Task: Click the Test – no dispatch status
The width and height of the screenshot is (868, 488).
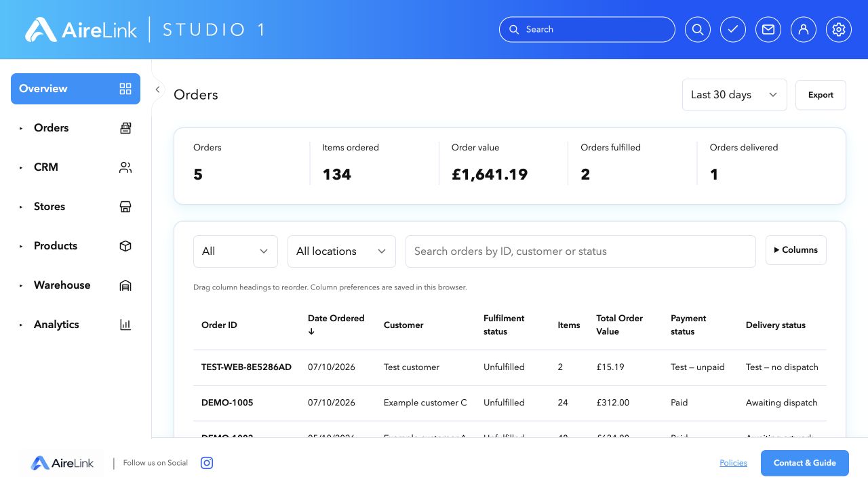Action: click(782, 367)
